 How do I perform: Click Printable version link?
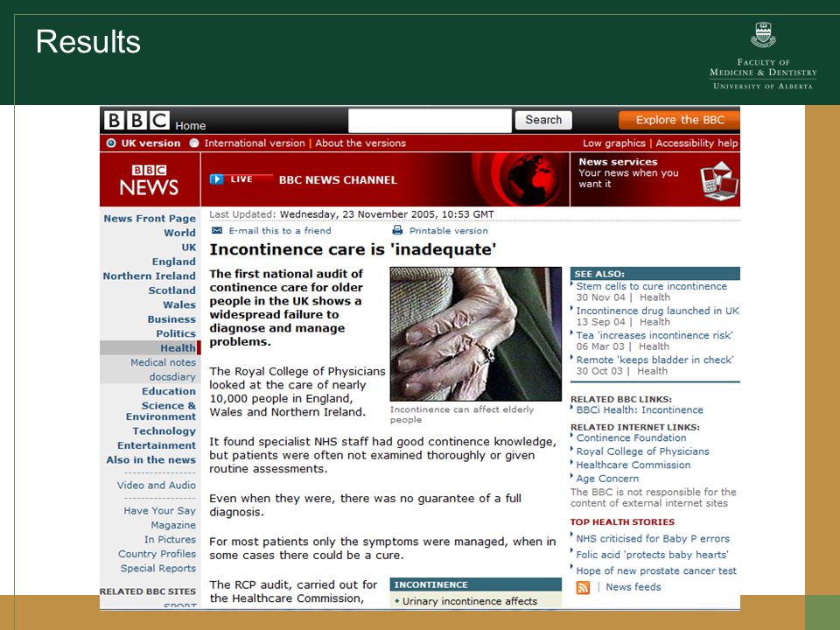(448, 231)
